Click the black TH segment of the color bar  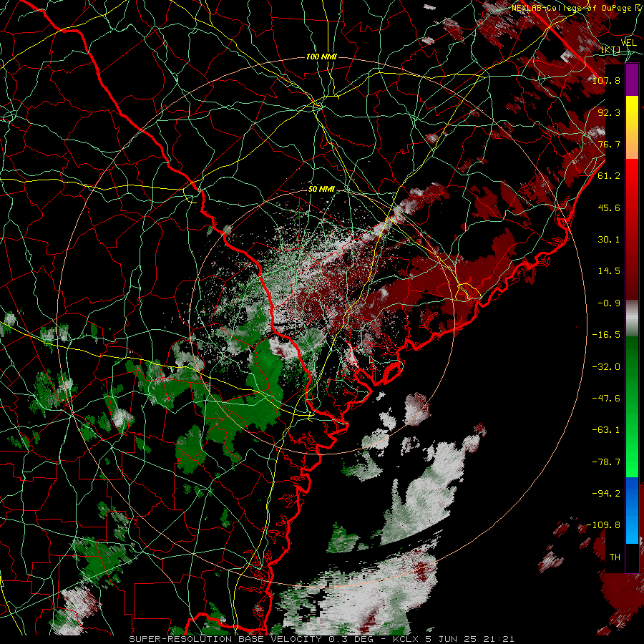pyautogui.click(x=632, y=557)
